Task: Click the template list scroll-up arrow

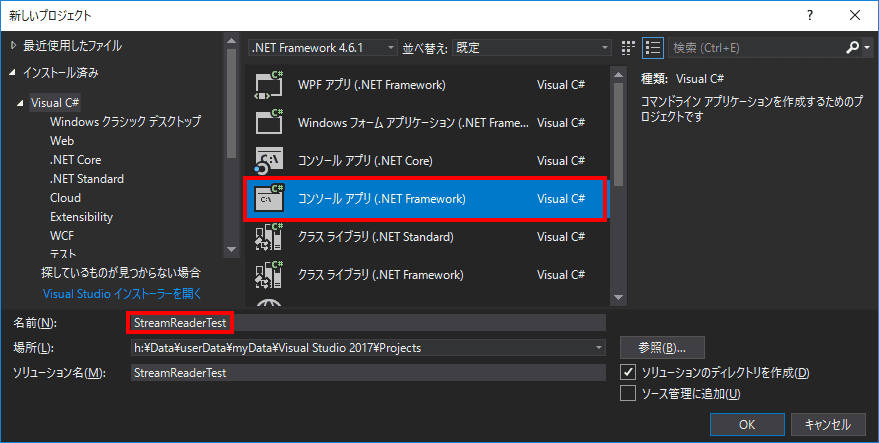Action: coord(619,75)
